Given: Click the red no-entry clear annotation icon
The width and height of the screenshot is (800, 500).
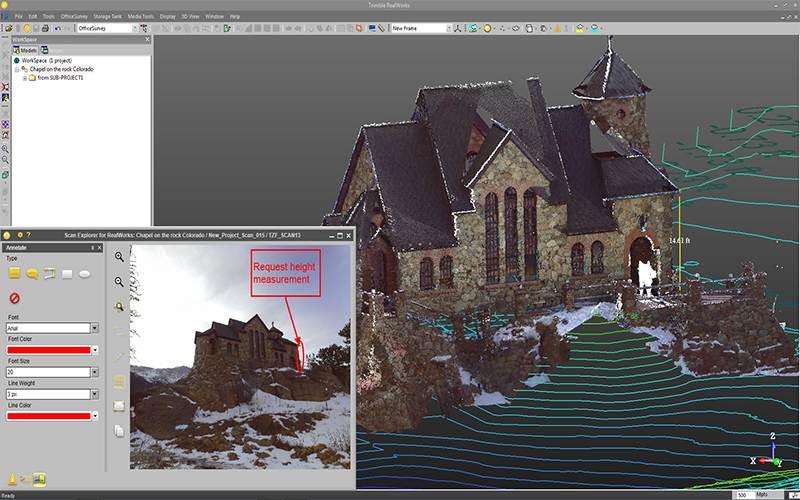Looking at the screenshot, I should tap(14, 298).
